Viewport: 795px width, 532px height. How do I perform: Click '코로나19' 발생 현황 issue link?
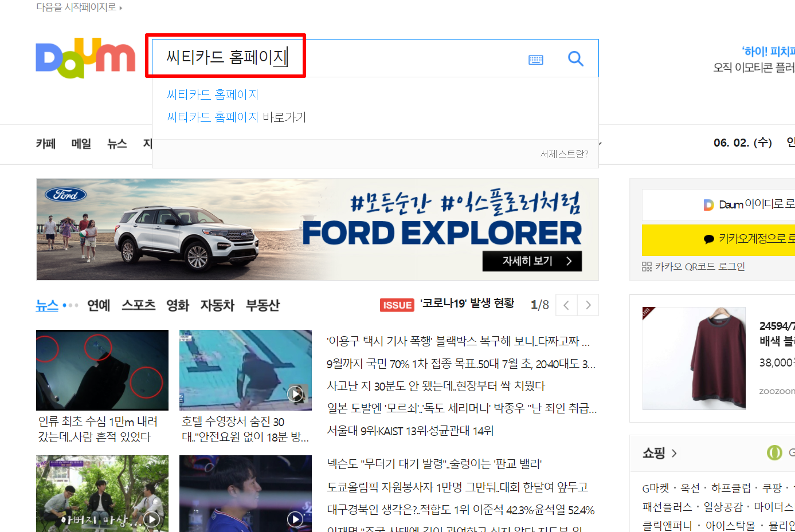point(467,304)
